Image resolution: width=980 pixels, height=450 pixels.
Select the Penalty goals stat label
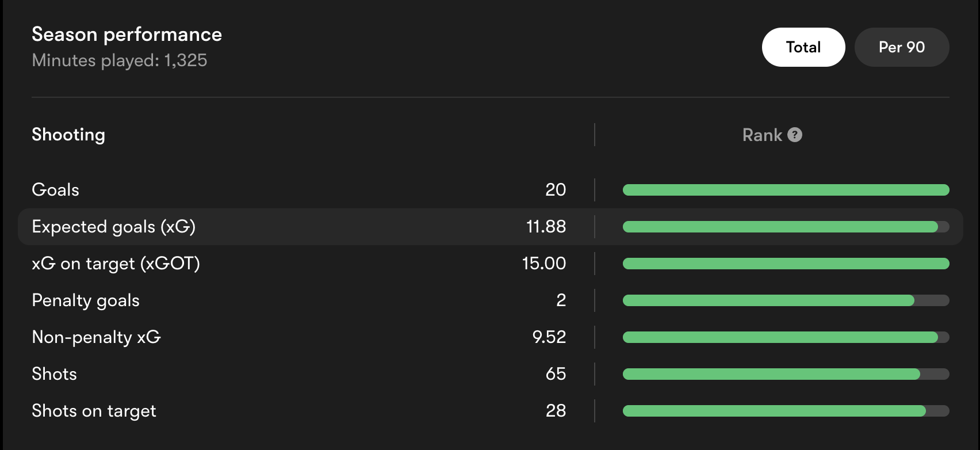tap(86, 300)
